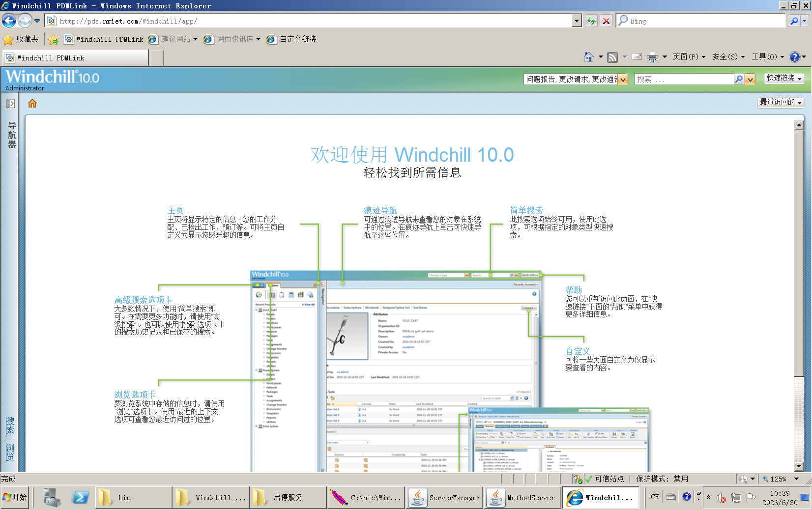Show hidden tray icons arrow
This screenshot has height=510, width=812.
[x=708, y=497]
